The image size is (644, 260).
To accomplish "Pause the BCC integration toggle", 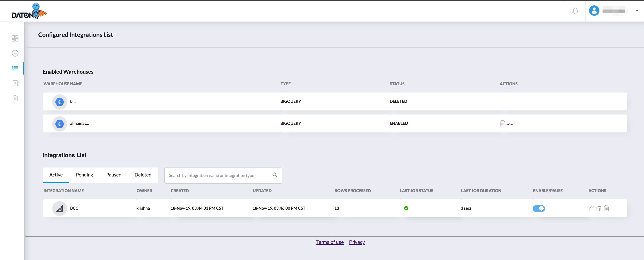I will pyautogui.click(x=539, y=208).
